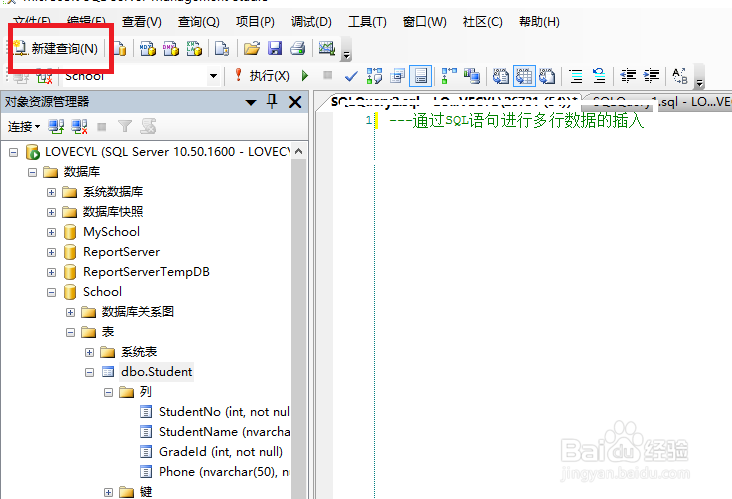Comment out the selected lines
Image resolution: width=732 pixels, height=499 pixels.
[x=576, y=76]
